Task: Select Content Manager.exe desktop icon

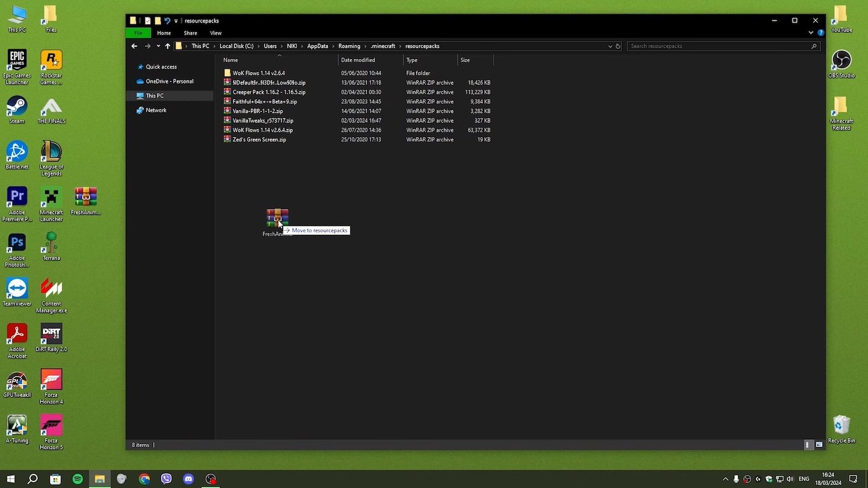Action: point(51,296)
